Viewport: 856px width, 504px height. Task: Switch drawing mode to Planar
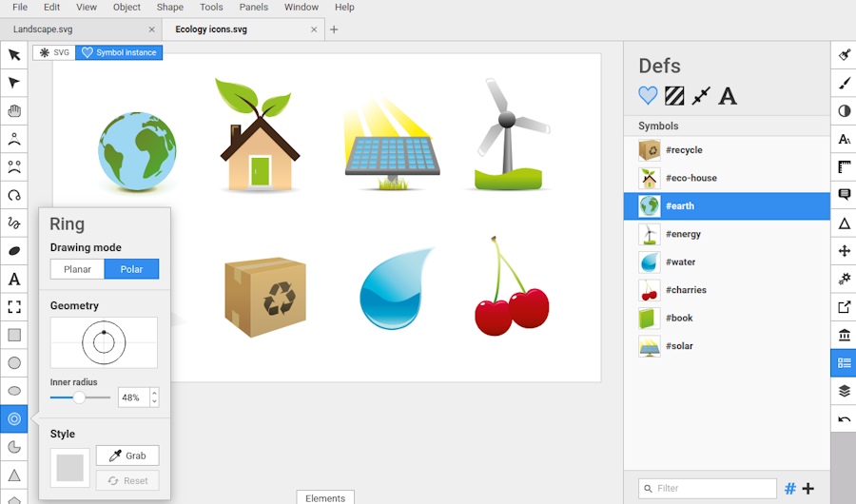[x=77, y=269]
